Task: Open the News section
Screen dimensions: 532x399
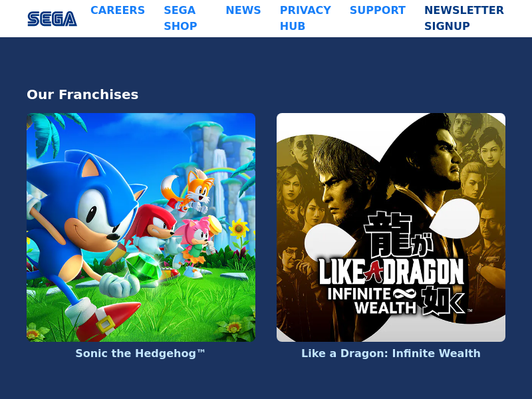Action: point(243,10)
